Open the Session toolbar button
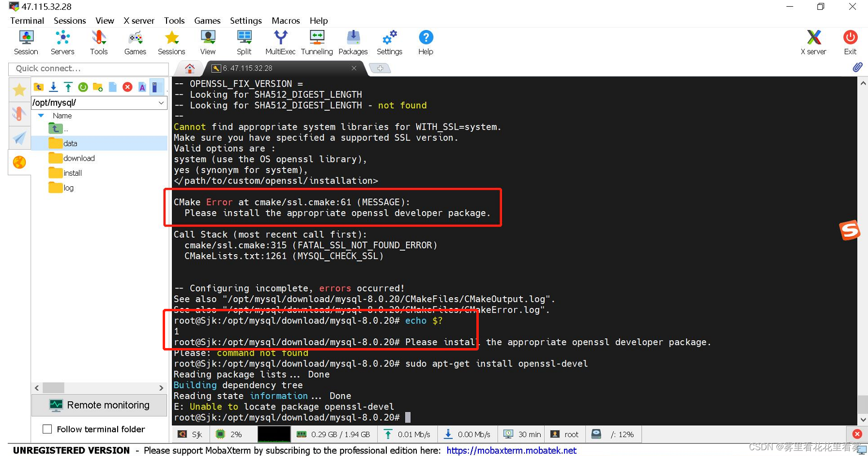 (26, 43)
